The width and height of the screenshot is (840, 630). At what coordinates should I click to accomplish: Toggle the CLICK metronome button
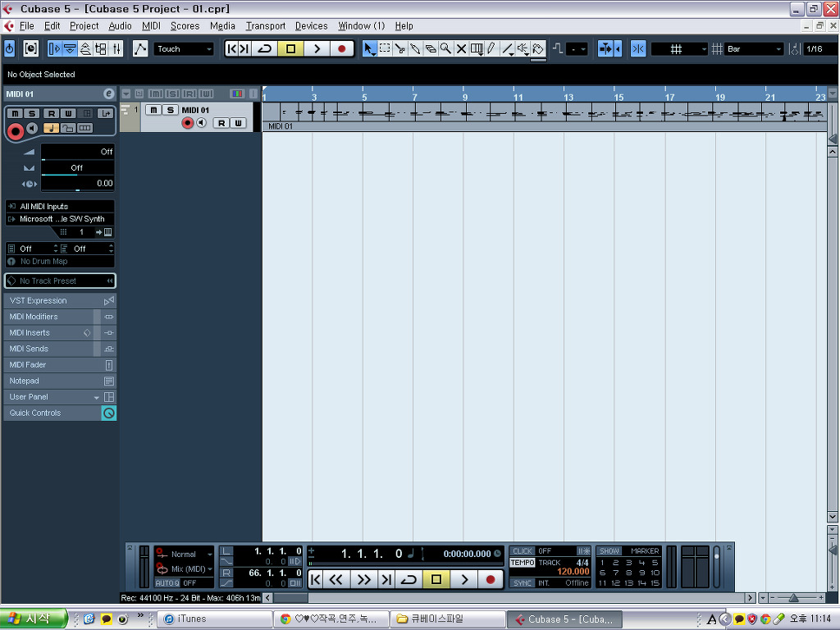coord(523,550)
